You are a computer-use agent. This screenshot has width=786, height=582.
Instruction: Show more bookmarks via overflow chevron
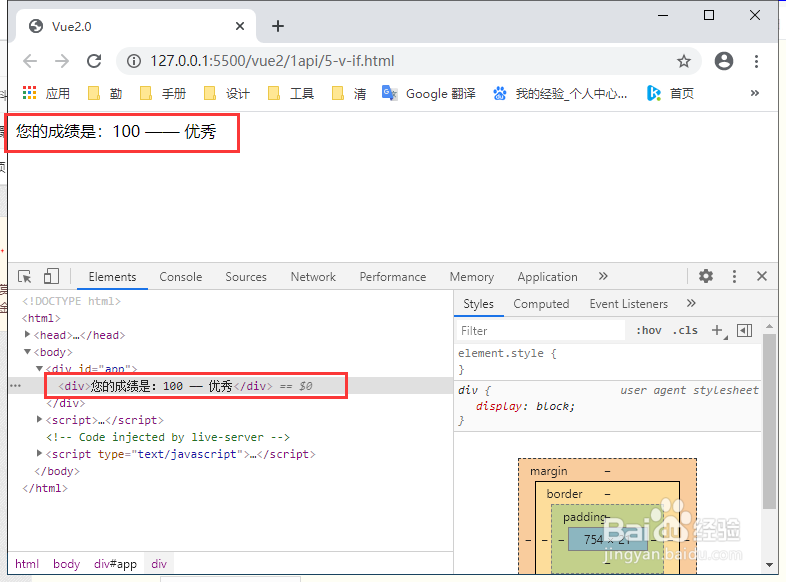point(754,93)
